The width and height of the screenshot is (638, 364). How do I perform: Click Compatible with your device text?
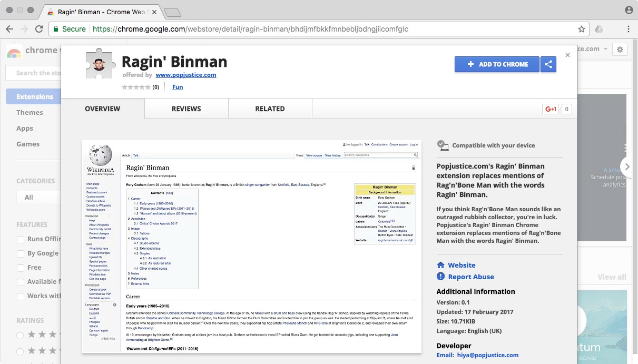pos(493,145)
